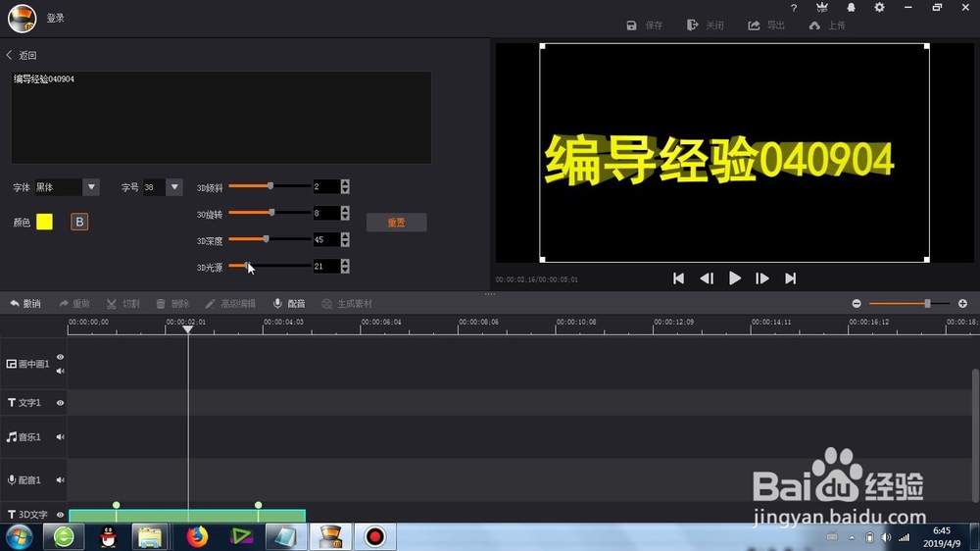Zoom out the timeline with minus icon

click(x=857, y=303)
